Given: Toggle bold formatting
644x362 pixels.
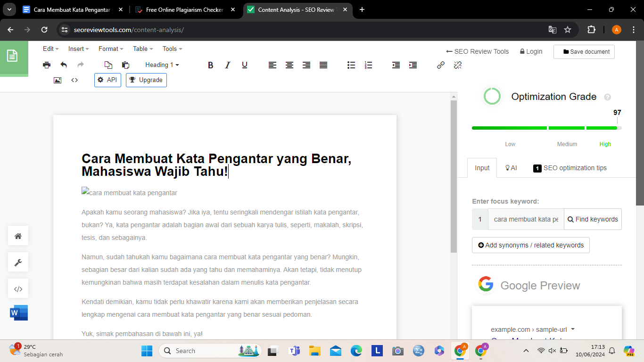Looking at the screenshot, I should [x=211, y=65].
